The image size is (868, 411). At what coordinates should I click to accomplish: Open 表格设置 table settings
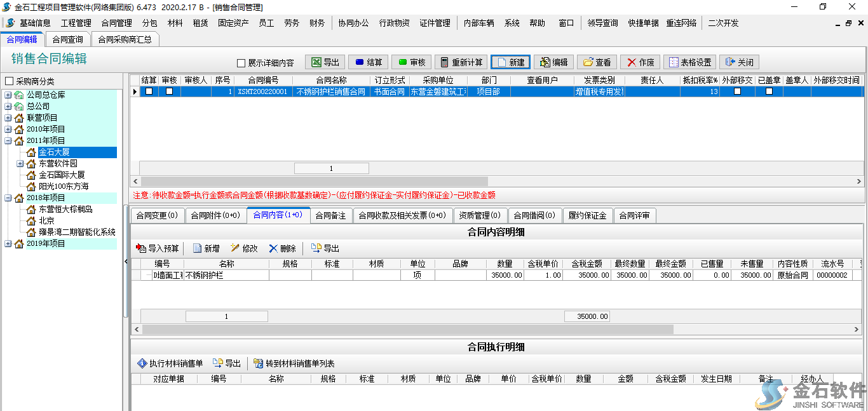click(689, 62)
